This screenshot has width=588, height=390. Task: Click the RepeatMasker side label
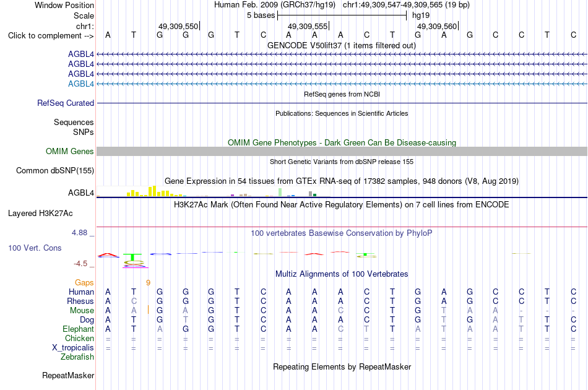pyautogui.click(x=68, y=375)
